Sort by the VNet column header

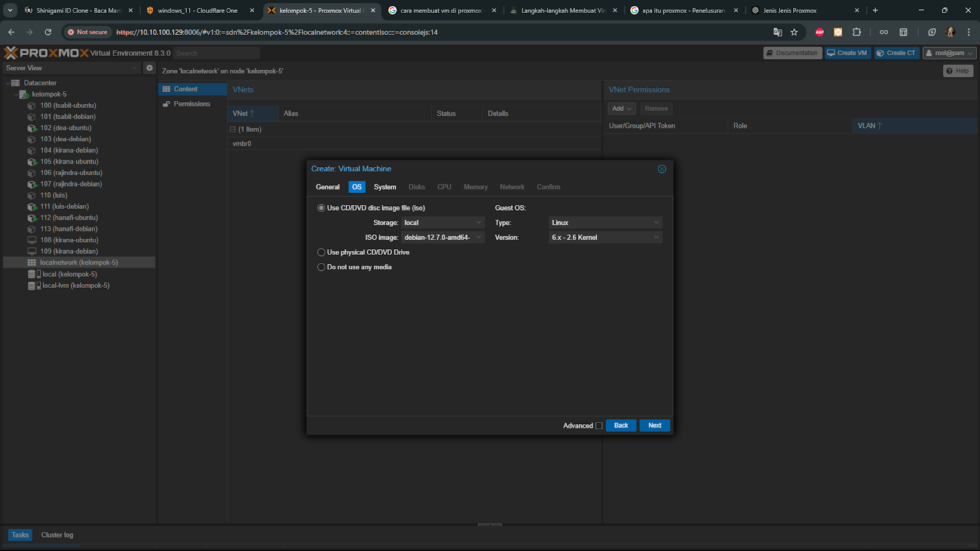252,114
